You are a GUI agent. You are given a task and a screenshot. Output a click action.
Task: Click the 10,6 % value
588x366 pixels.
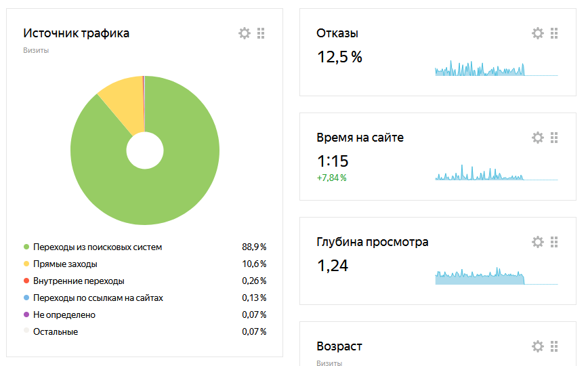[x=254, y=264]
